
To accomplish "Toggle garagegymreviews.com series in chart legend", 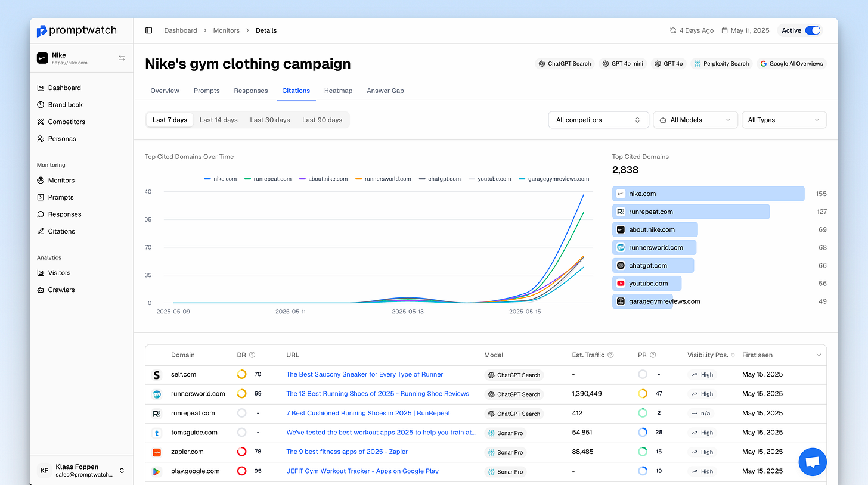I will pos(554,179).
